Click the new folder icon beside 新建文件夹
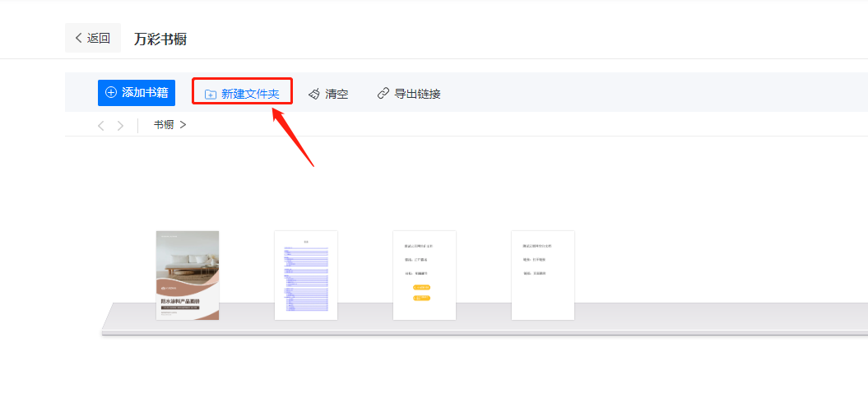Image resolution: width=868 pixels, height=398 pixels. 211,94
